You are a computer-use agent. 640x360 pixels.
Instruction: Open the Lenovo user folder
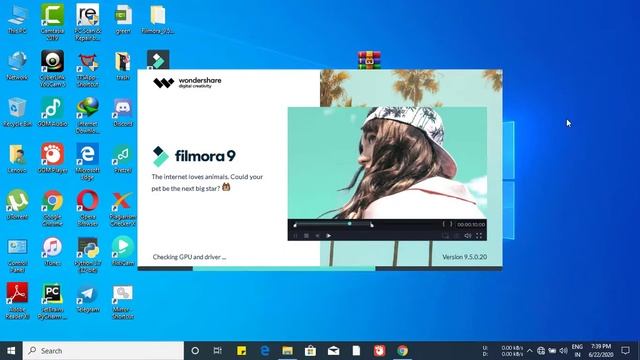(x=18, y=158)
